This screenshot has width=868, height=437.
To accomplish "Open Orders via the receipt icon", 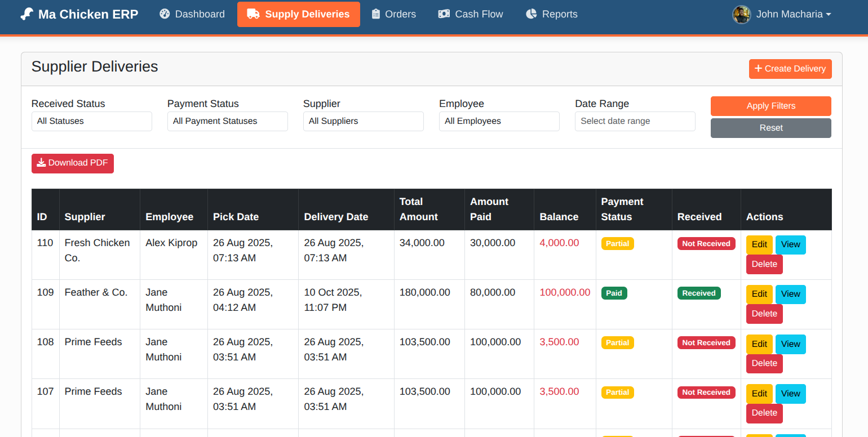I will (375, 14).
